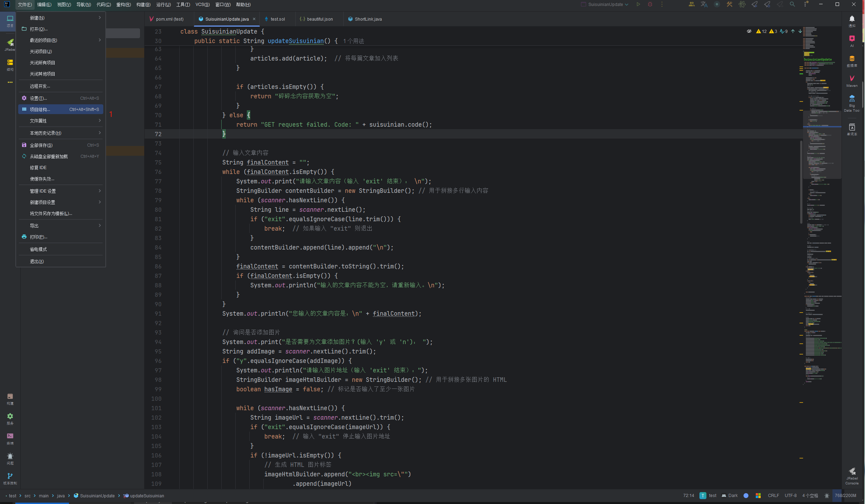The image size is (865, 504).
Task: Click the memory indicator 768/2200M bar
Action: (x=845, y=496)
